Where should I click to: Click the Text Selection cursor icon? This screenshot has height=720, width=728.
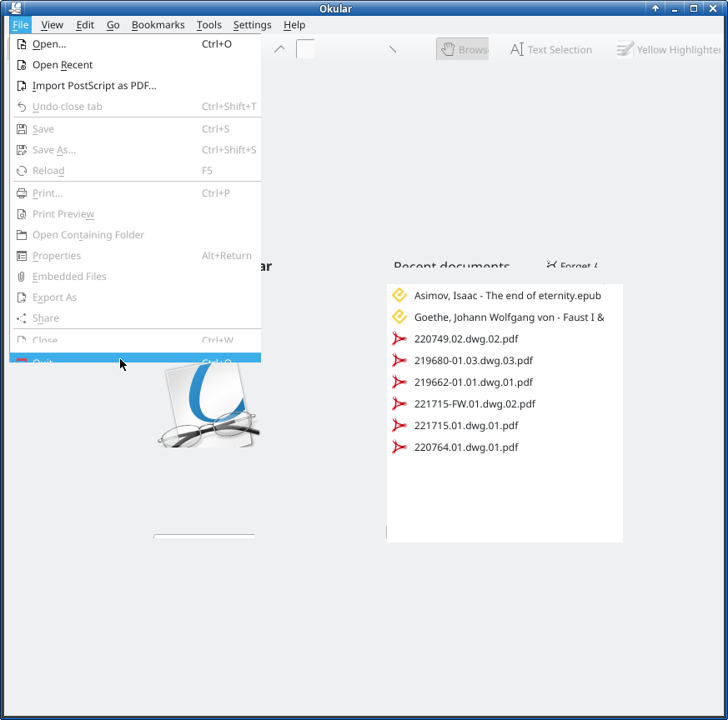coord(517,49)
